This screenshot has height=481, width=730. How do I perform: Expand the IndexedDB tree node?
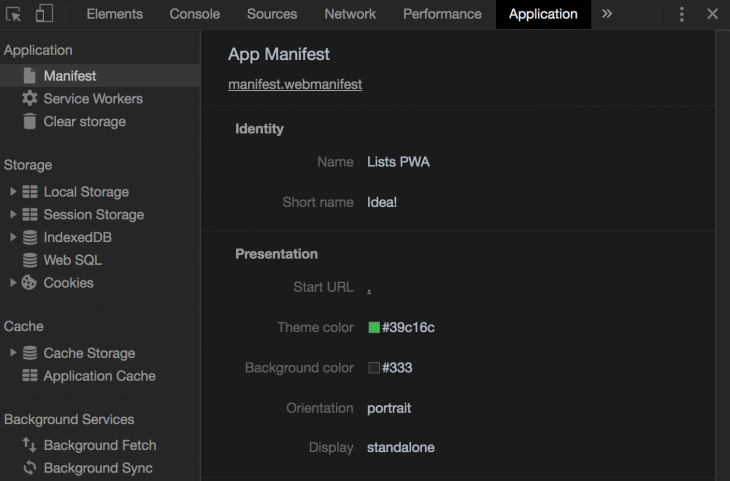[x=13, y=238]
